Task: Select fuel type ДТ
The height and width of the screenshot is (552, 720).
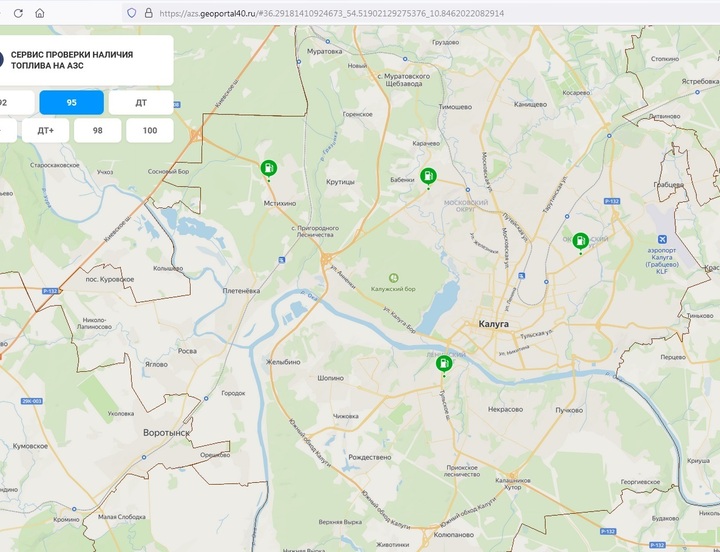Action: click(x=141, y=102)
